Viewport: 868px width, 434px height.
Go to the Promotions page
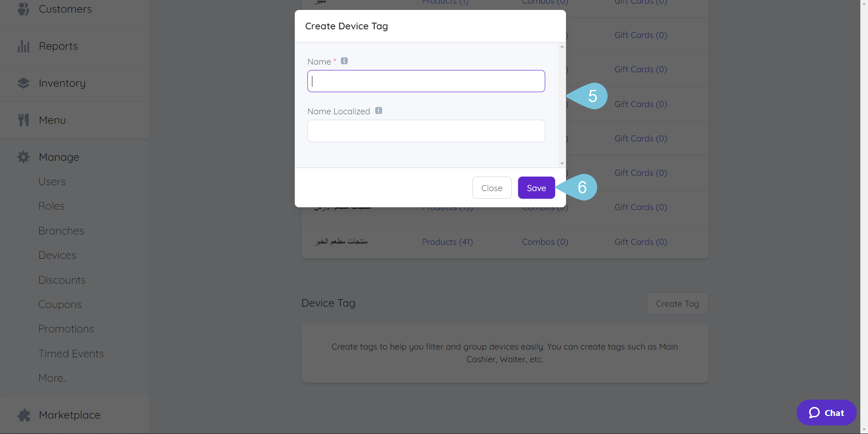click(x=66, y=328)
